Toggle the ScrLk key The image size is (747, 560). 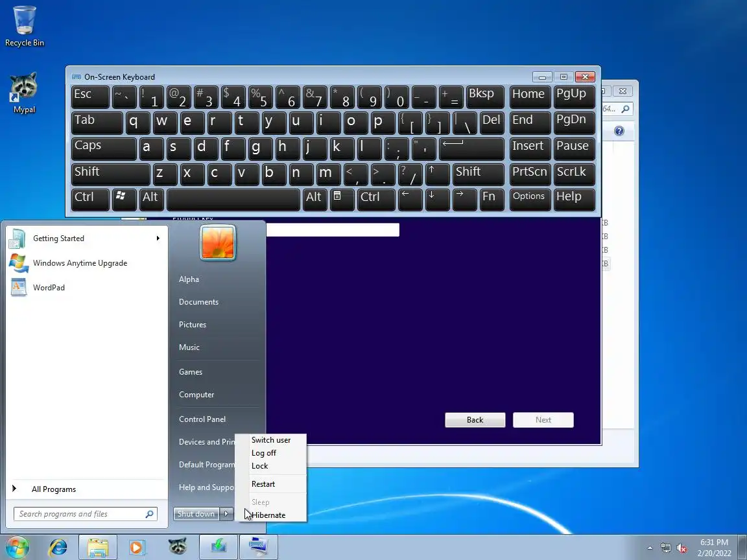pos(574,174)
